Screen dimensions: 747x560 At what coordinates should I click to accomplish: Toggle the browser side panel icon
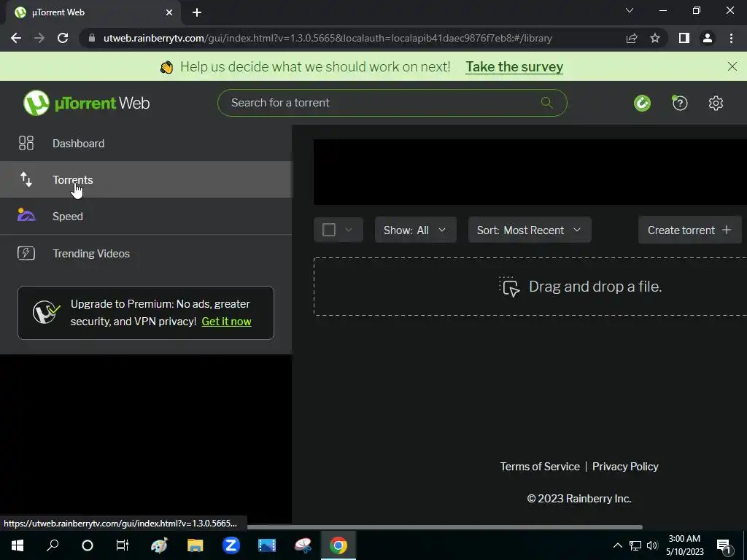(684, 38)
